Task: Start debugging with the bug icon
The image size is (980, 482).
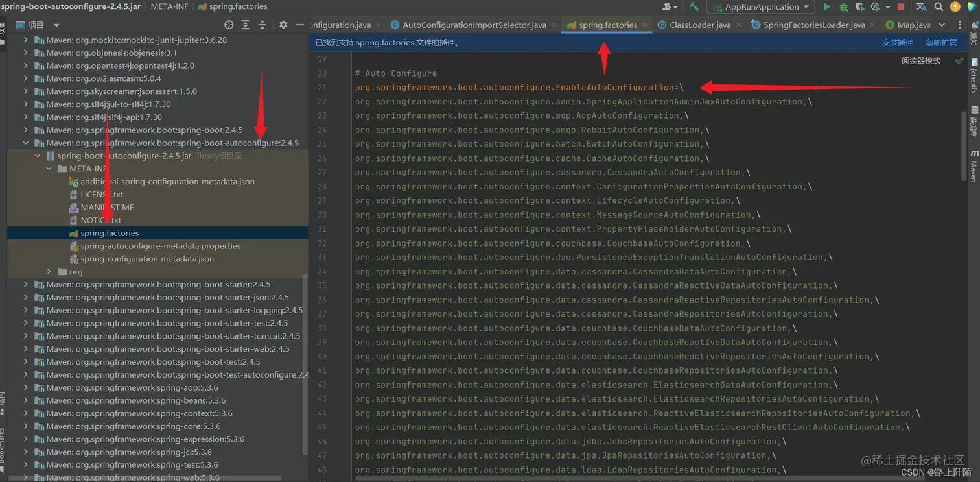Action: pos(843,6)
